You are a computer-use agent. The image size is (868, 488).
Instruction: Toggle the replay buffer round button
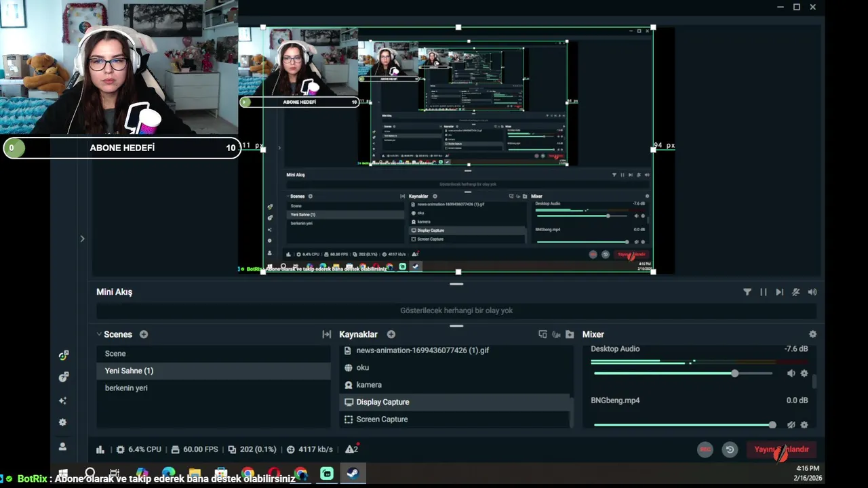[x=730, y=449]
